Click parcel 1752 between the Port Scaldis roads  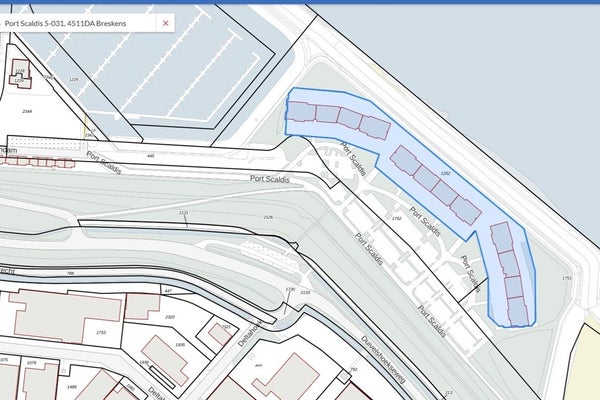pyautogui.click(x=396, y=218)
